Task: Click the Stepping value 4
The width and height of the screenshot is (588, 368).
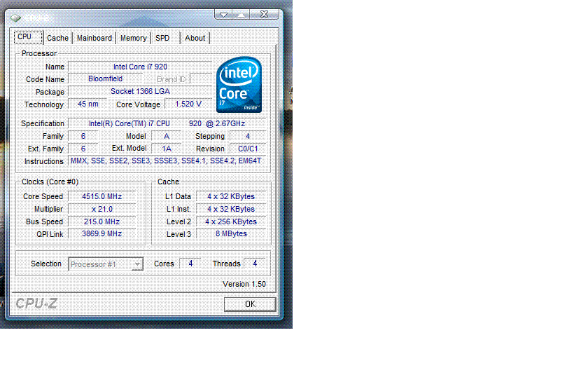Action: click(x=248, y=136)
